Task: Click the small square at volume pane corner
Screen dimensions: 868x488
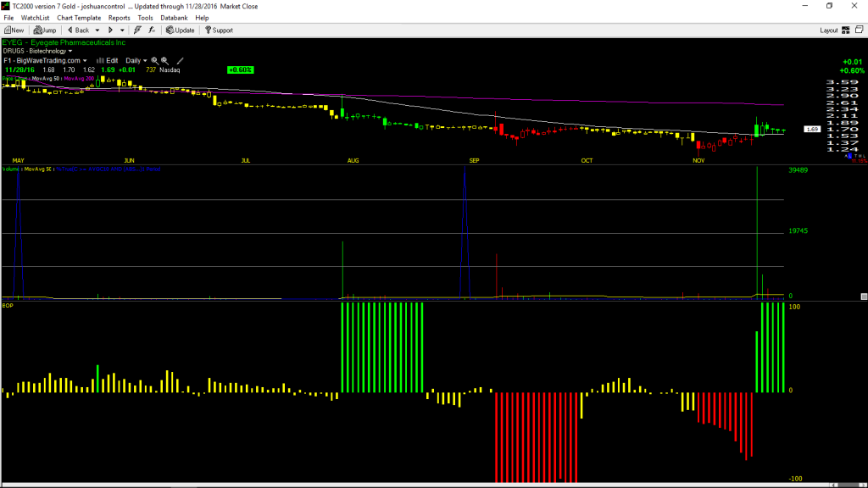Action: [x=864, y=297]
